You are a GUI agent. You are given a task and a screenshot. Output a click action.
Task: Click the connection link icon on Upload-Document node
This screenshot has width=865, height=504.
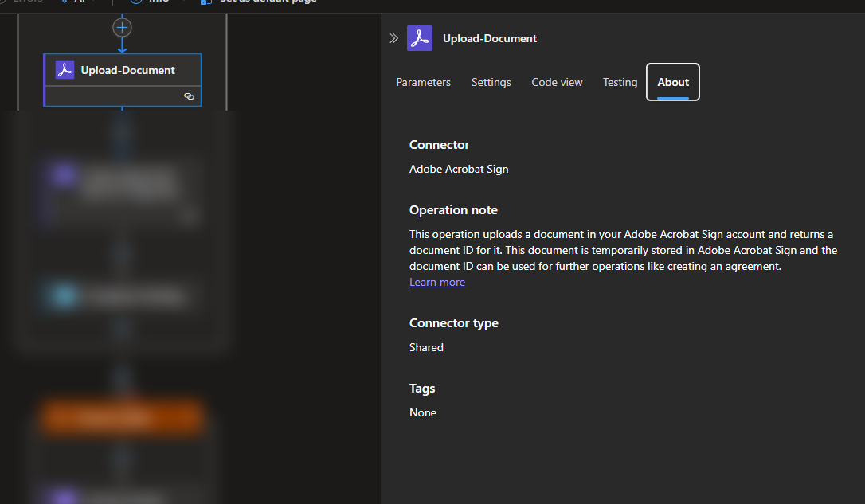pyautogui.click(x=189, y=96)
